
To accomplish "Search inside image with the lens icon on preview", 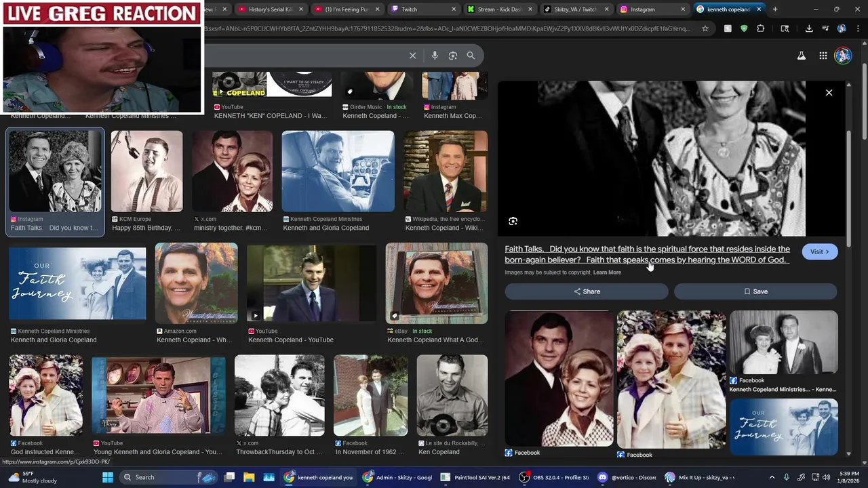I will [x=513, y=221].
